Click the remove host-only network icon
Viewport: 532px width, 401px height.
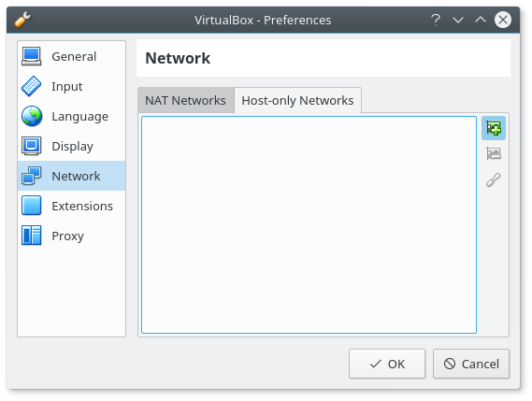point(494,153)
